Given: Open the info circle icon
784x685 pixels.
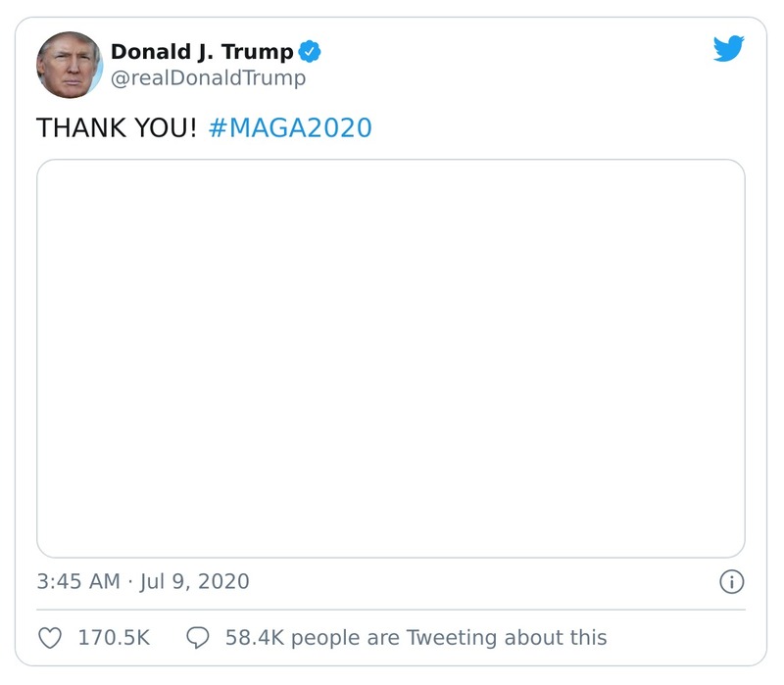Looking at the screenshot, I should [734, 581].
